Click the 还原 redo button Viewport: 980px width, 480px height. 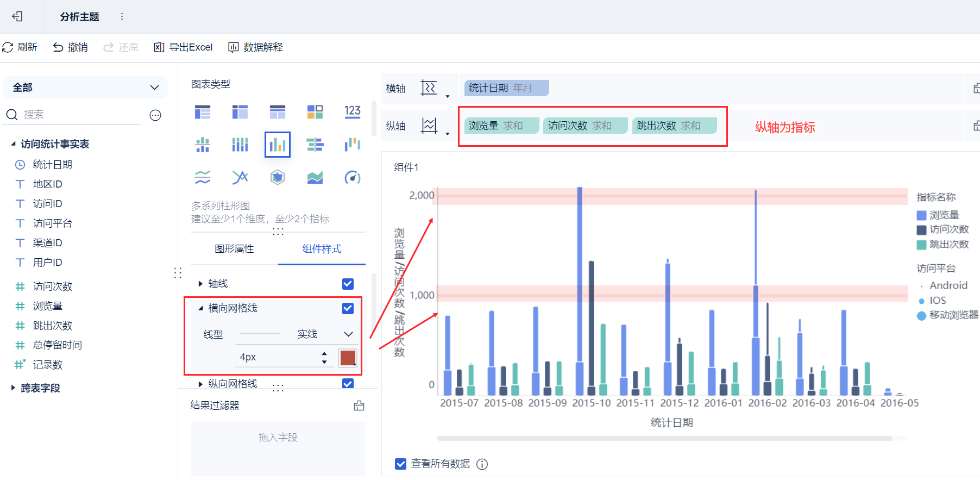121,47
